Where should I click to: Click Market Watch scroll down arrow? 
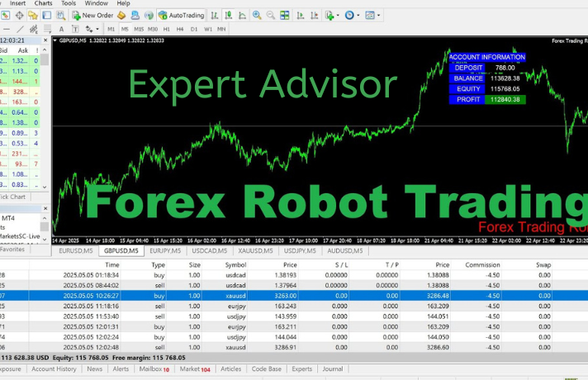tap(45, 187)
